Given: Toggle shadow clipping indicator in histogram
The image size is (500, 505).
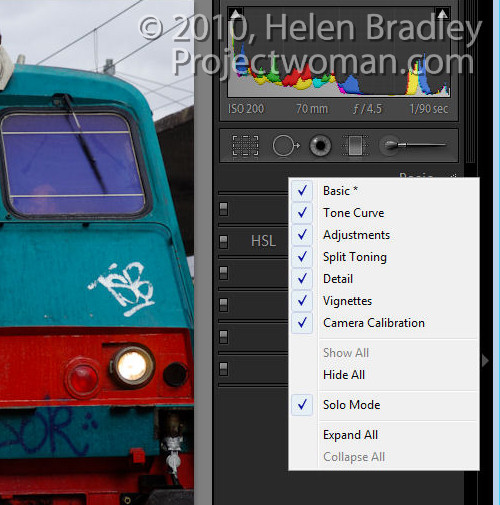Looking at the screenshot, I should [x=235, y=14].
